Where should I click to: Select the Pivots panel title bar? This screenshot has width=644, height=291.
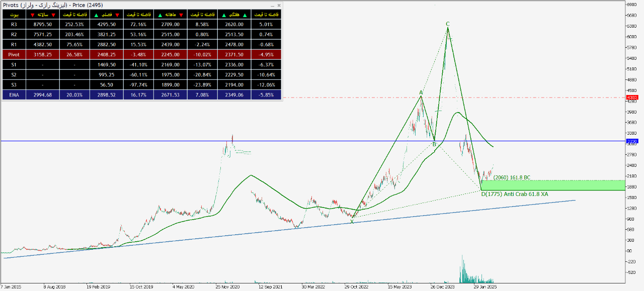coord(126,5)
